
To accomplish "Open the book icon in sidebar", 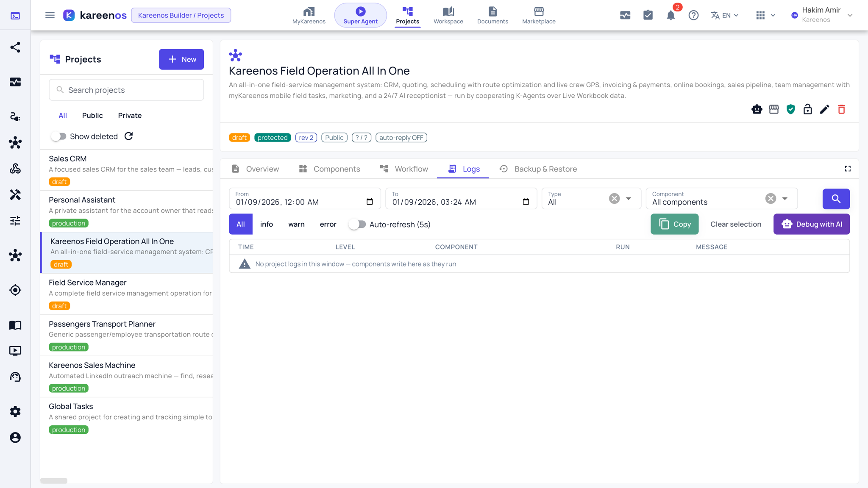I will pos(15,325).
